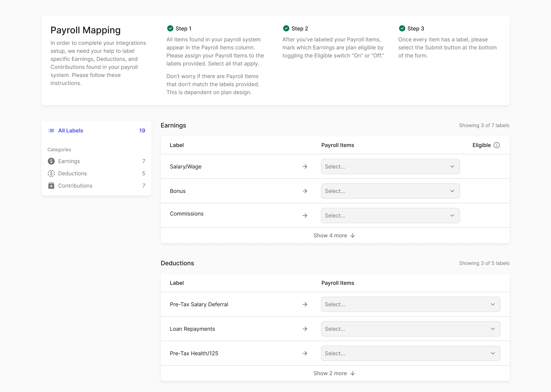Viewport: 551px width, 392px height.
Task: Click the arrow icon next to Loan Repayments
Action: click(305, 329)
